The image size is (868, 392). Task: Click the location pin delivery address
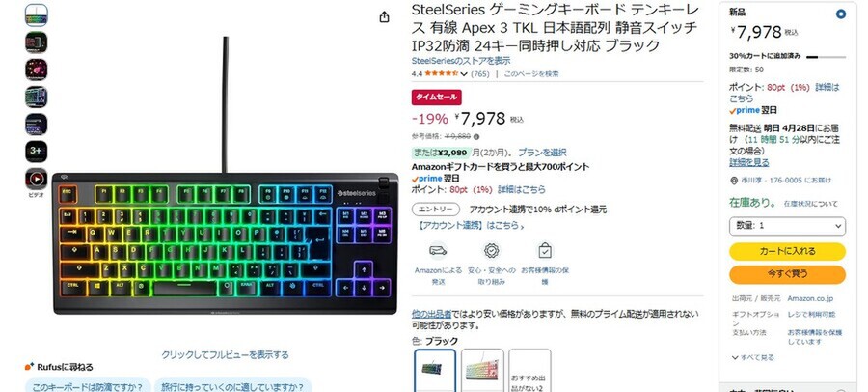click(734, 181)
